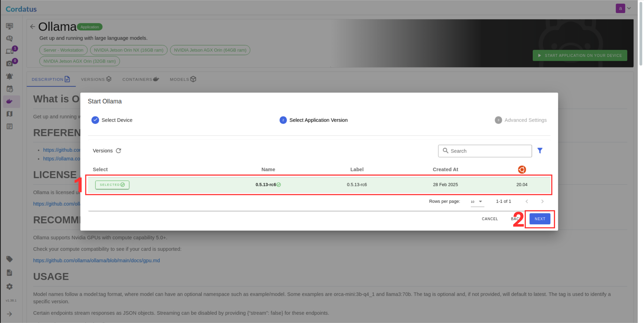Click the v1.38.1 version label

tap(11, 300)
